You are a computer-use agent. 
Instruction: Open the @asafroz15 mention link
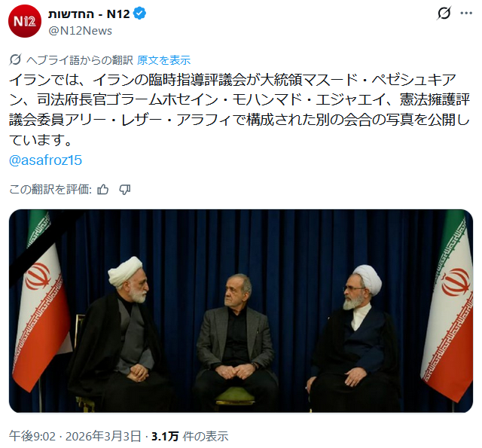coord(45,160)
